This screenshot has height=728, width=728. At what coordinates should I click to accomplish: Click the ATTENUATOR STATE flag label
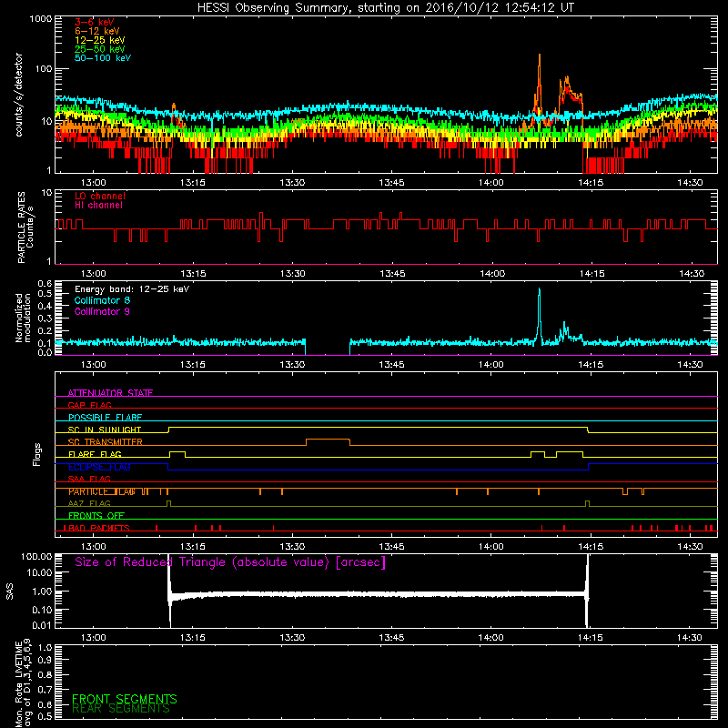pyautogui.click(x=110, y=393)
